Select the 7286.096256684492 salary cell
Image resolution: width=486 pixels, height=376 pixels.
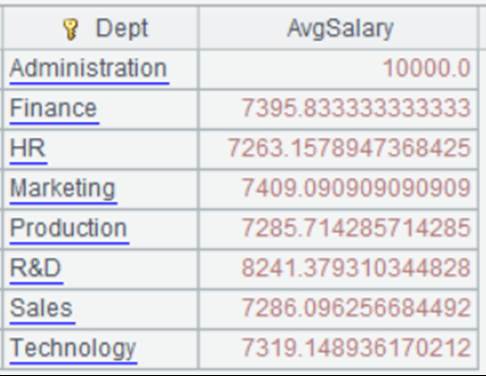pyautogui.click(x=339, y=309)
